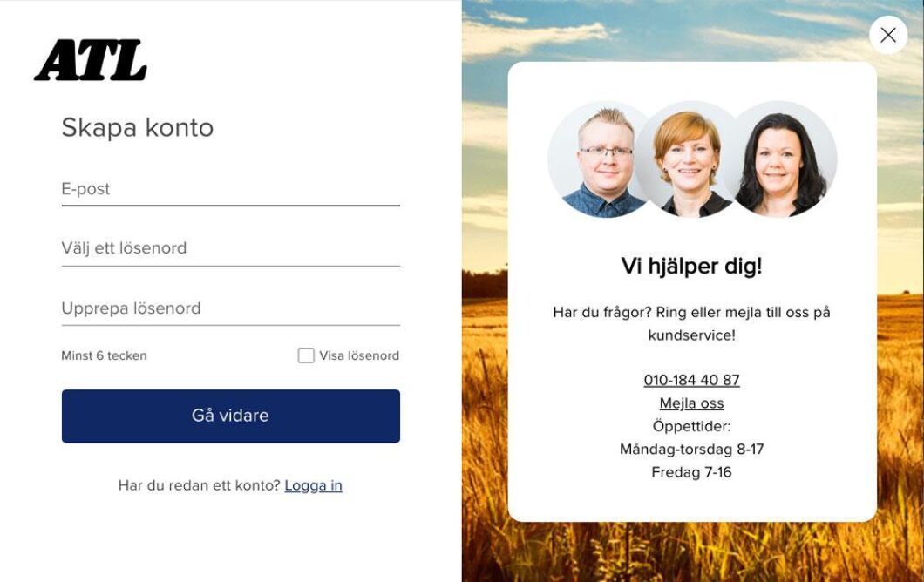Call customer service number 010-184 40 87
The height and width of the screenshot is (582, 924).
pyautogui.click(x=691, y=380)
